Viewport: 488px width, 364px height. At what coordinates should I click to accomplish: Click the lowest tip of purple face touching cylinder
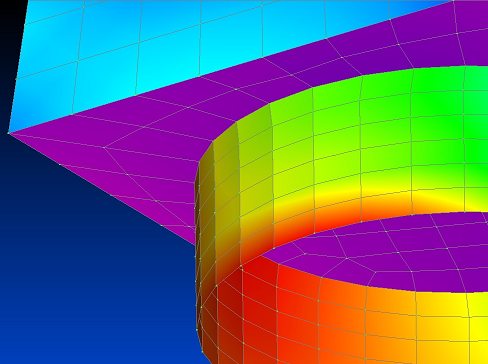[194, 244]
